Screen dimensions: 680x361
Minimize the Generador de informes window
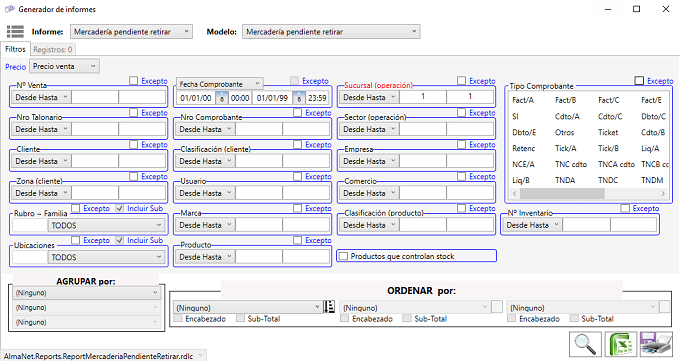click(x=608, y=9)
